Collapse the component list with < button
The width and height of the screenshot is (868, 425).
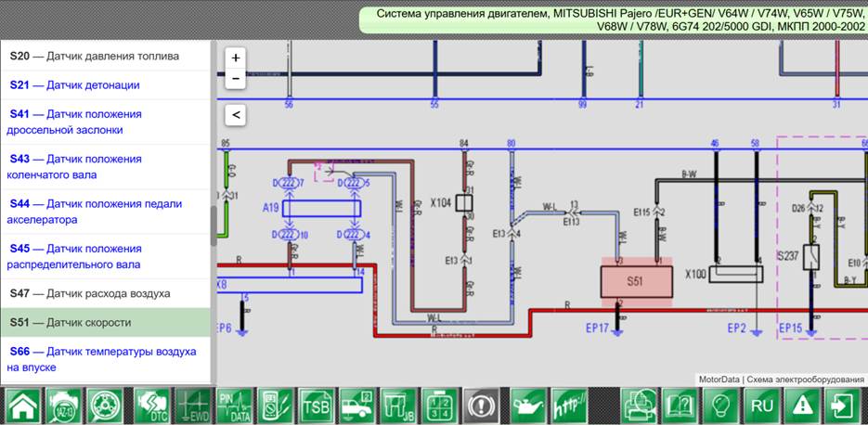pyautogui.click(x=236, y=115)
